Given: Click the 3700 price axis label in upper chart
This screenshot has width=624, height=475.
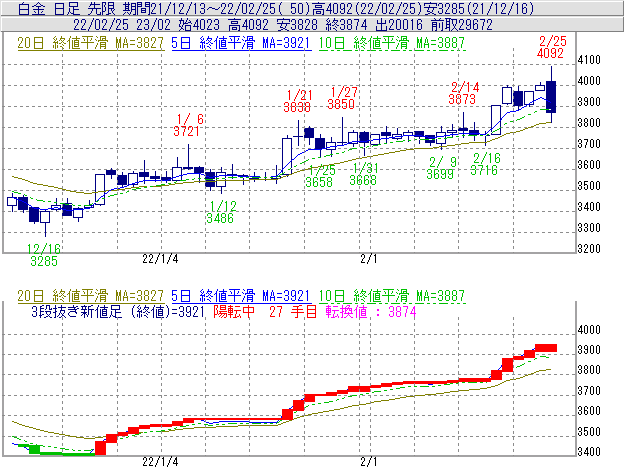Looking at the screenshot, I should click(x=589, y=144).
